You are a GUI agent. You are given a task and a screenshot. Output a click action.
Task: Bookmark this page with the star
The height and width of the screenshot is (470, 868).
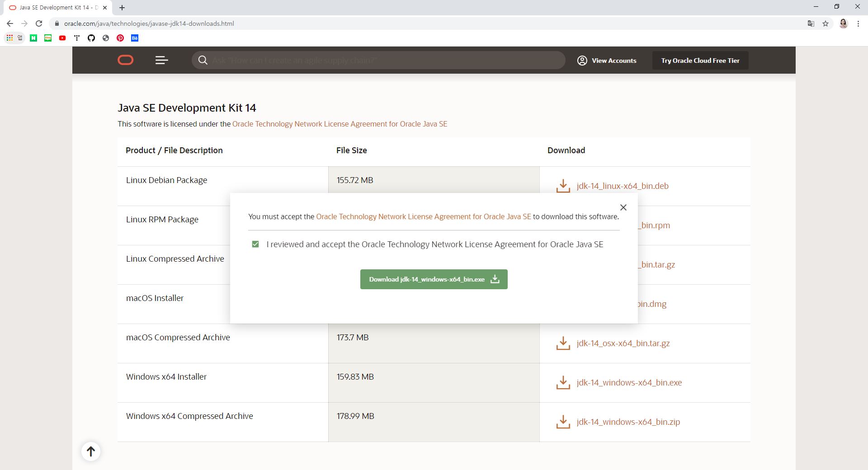(x=826, y=23)
